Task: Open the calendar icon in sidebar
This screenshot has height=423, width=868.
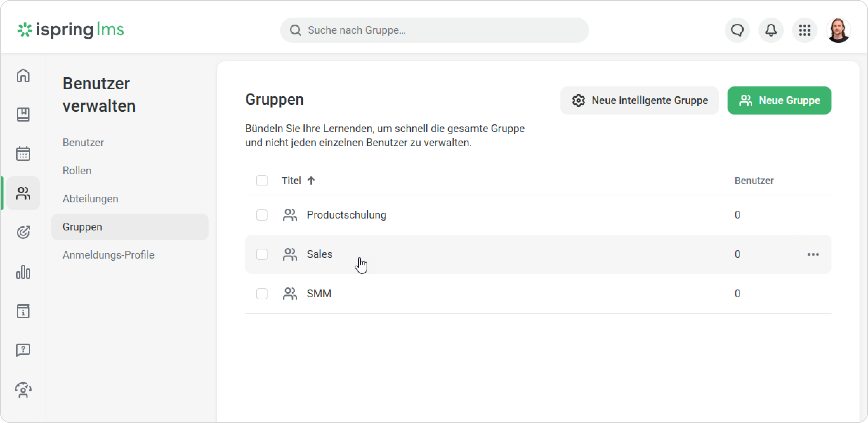Action: (x=23, y=154)
